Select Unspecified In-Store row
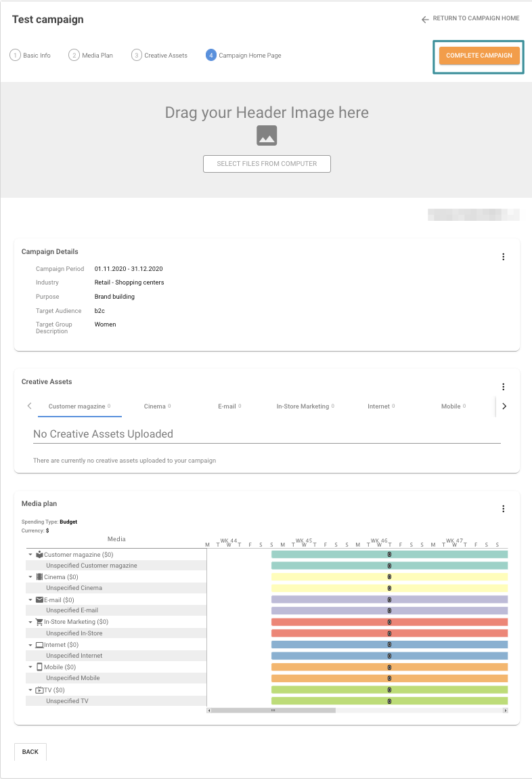This screenshot has width=532, height=779. click(116, 633)
